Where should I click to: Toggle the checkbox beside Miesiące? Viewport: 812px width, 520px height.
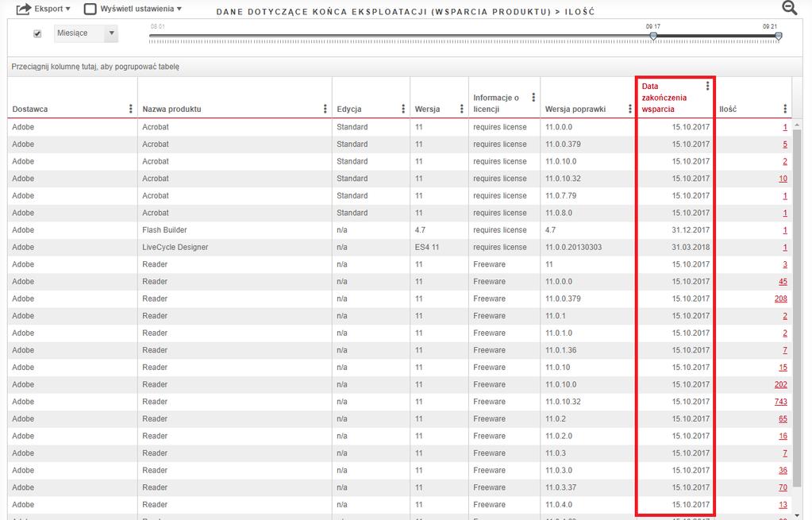coord(37,33)
